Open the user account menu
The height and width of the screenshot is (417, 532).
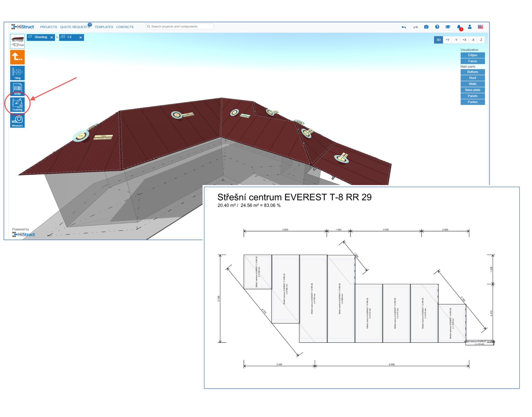tap(469, 27)
